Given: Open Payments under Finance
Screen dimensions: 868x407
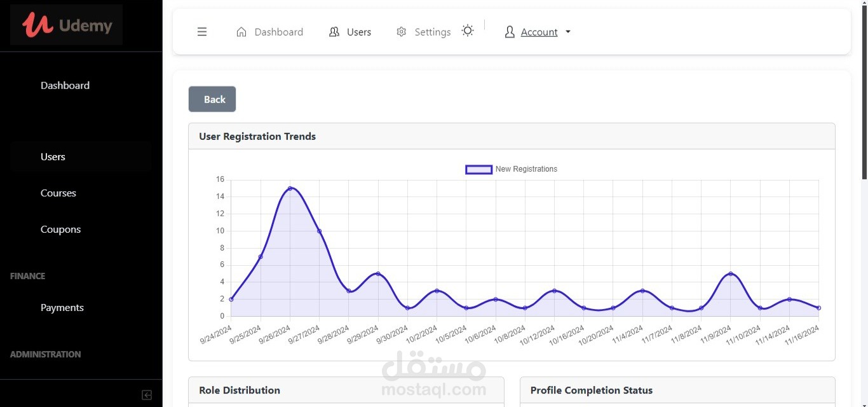Looking at the screenshot, I should pyautogui.click(x=62, y=307).
